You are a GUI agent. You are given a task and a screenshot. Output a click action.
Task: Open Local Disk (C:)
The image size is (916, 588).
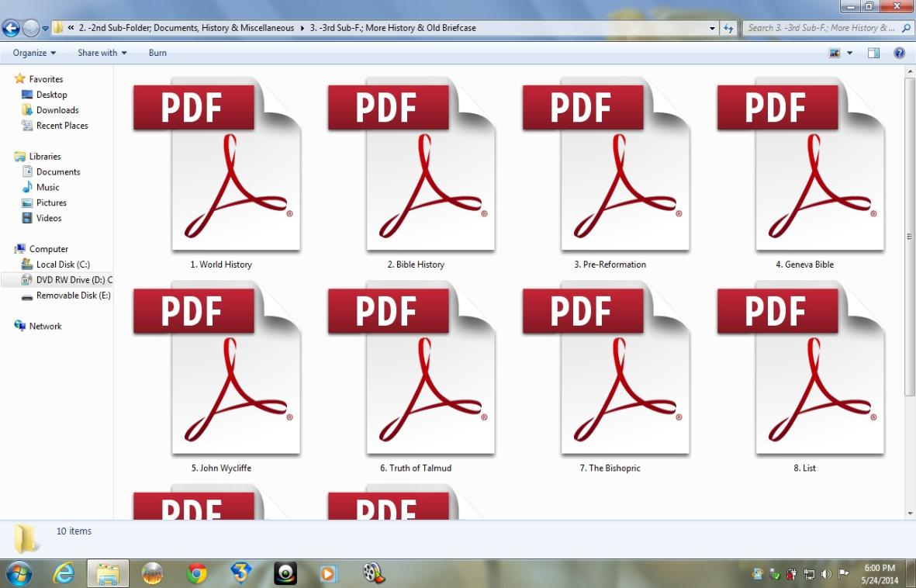(56, 265)
